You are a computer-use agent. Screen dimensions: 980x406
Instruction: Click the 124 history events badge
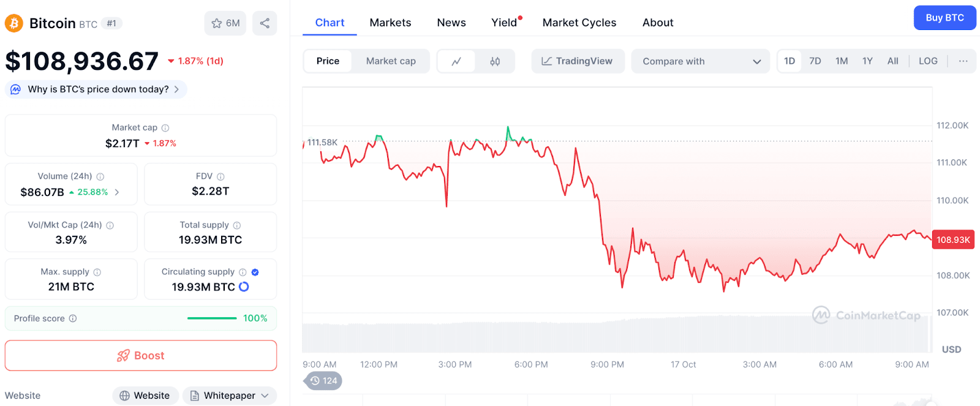[323, 381]
